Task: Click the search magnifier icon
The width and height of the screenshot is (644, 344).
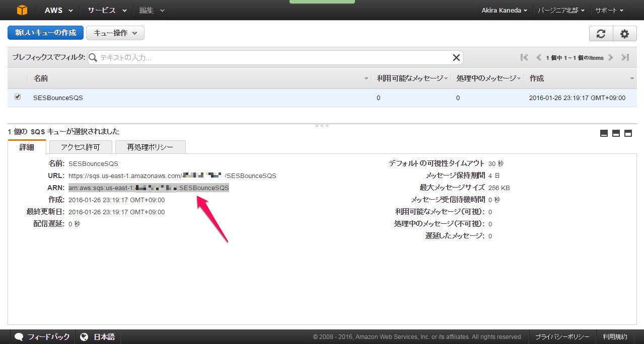Action: [x=93, y=57]
